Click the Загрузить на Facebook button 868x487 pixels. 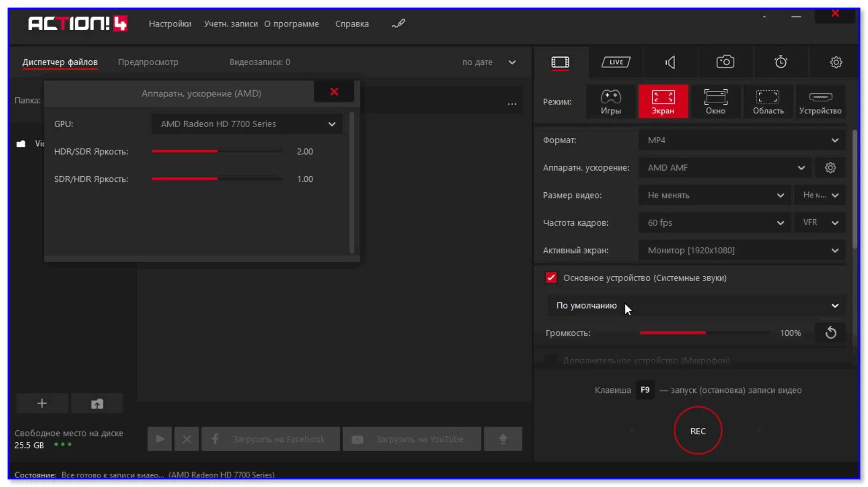[271, 439]
